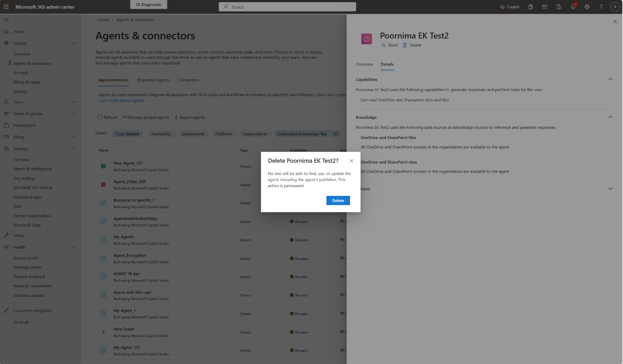Close the Poornima EK Test2 details panel
The width and height of the screenshot is (623, 364).
coord(615,21)
